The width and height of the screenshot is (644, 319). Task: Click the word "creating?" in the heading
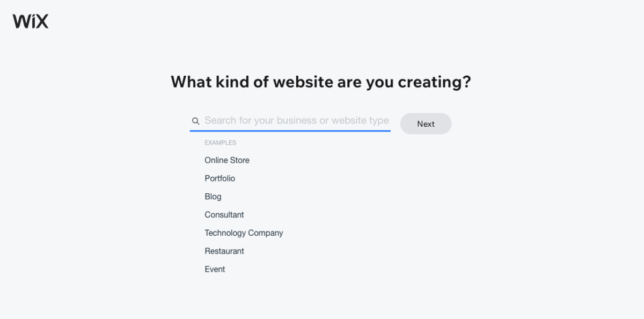click(434, 82)
